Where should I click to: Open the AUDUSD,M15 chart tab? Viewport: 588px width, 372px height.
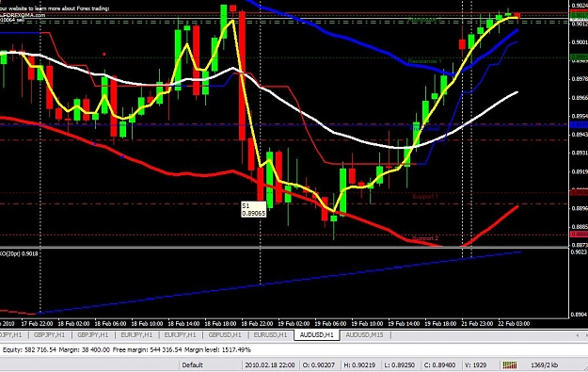click(x=364, y=335)
